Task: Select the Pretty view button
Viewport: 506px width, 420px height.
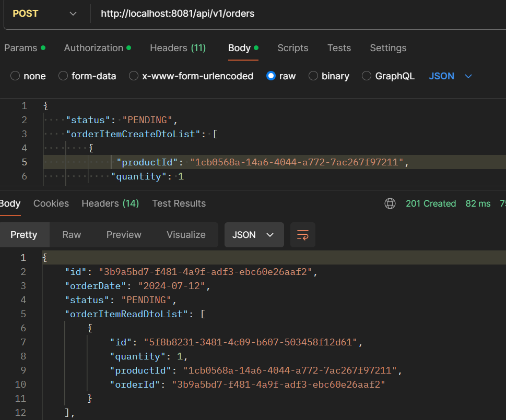Action: point(24,235)
